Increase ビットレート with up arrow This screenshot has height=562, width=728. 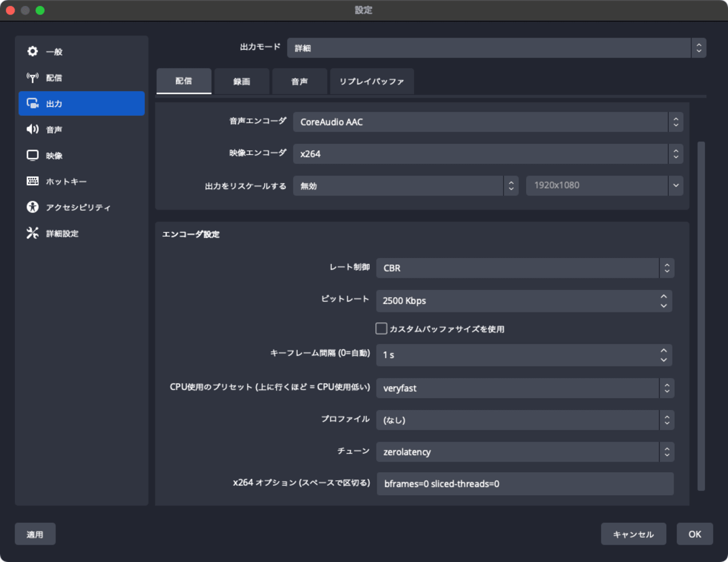[x=664, y=296]
